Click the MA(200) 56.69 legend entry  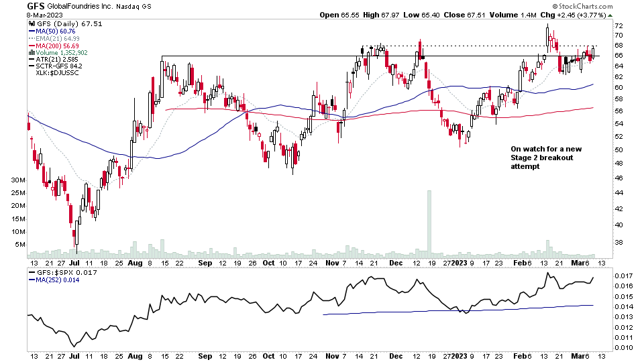pos(57,46)
